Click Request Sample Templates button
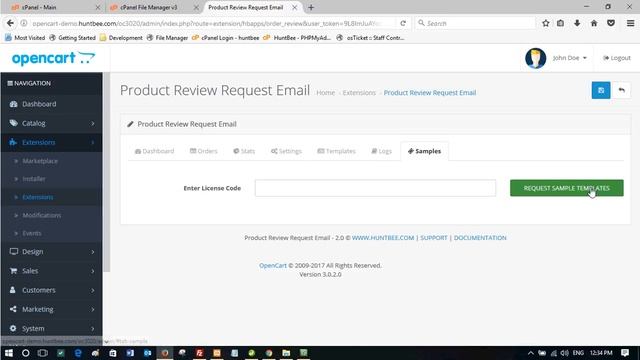The image size is (640, 360). tap(567, 188)
